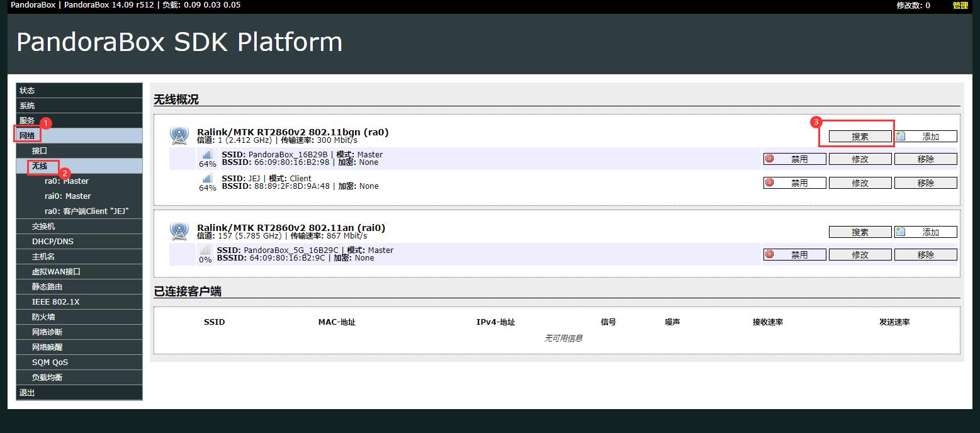Click the rai0 wireless radio antenna icon

pos(179,231)
